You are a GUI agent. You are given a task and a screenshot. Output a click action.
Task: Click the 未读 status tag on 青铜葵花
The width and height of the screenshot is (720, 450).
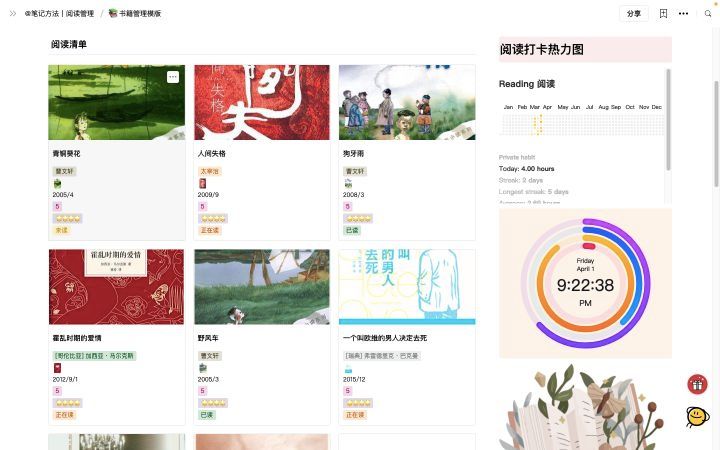click(62, 230)
